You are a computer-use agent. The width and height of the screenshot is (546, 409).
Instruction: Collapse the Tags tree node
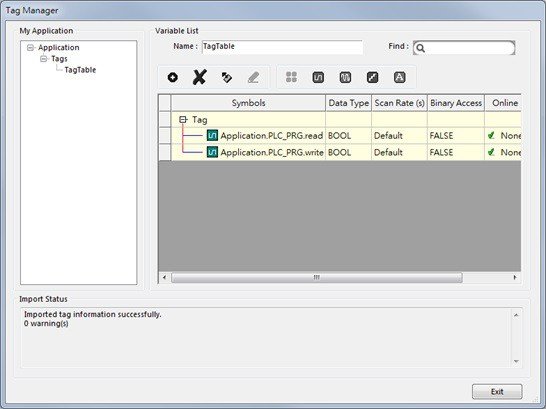[x=44, y=58]
